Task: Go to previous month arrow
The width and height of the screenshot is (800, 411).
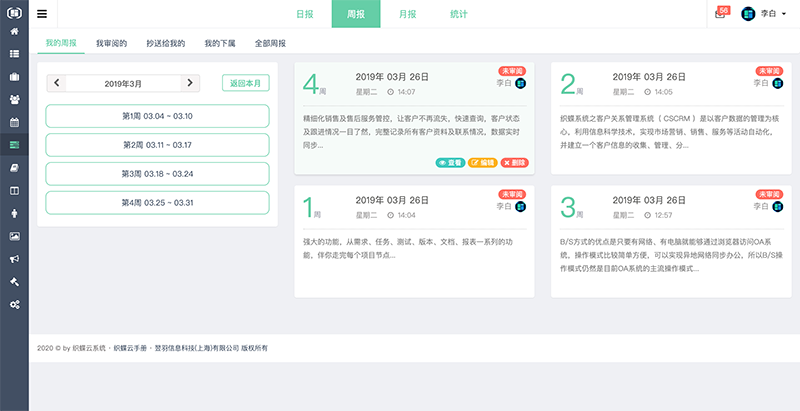Action: [57, 83]
